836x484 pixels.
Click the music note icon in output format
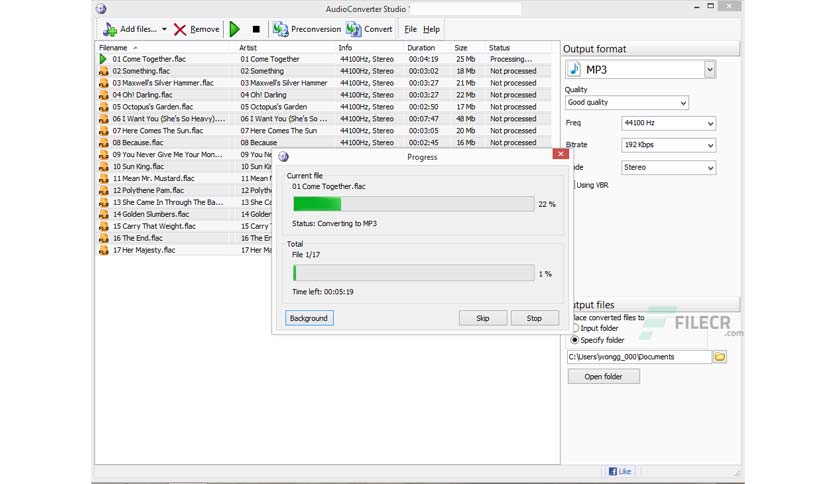click(574, 69)
